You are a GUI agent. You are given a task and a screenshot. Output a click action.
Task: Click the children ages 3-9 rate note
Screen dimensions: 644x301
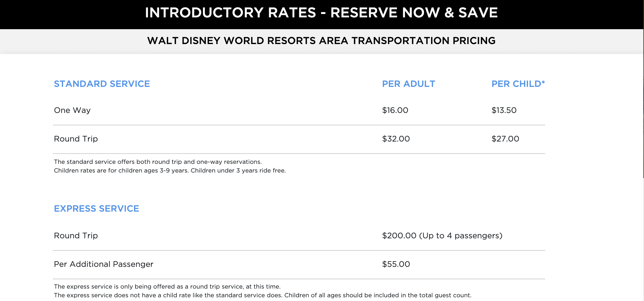[170, 170]
